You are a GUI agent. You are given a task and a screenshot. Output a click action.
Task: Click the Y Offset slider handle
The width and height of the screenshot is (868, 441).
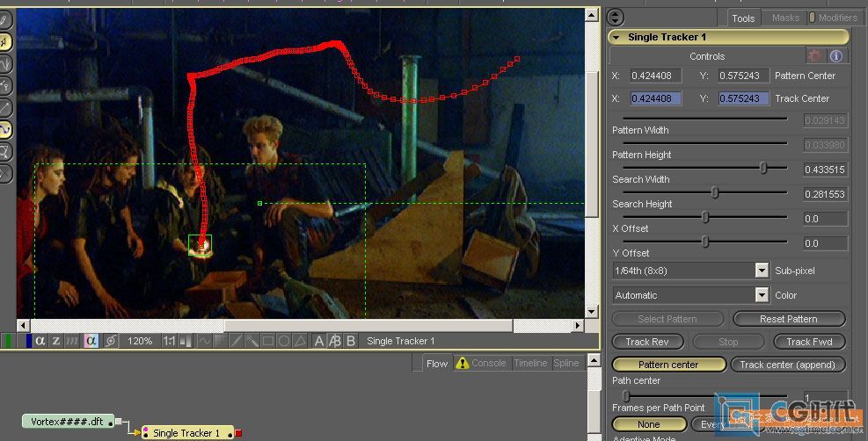(x=705, y=242)
